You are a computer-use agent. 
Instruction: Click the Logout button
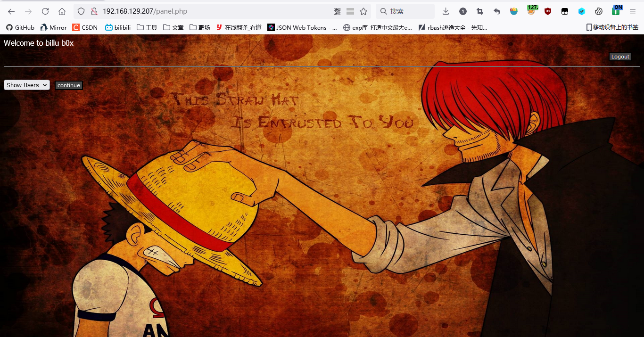(x=620, y=57)
